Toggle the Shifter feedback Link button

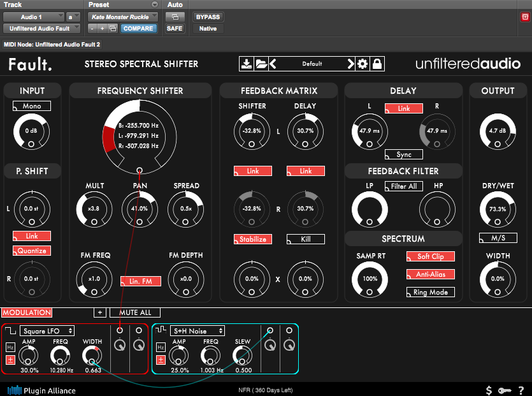253,171
